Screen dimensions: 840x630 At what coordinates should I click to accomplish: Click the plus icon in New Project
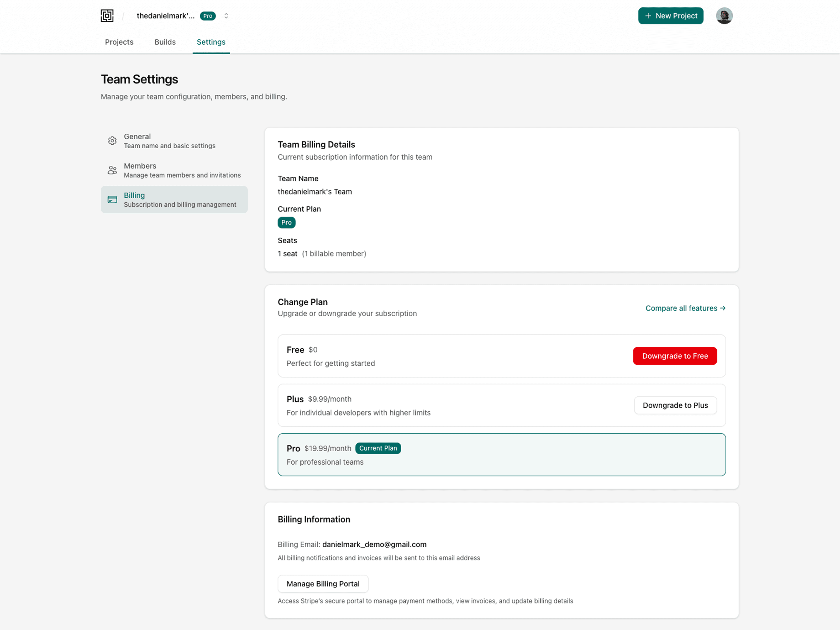648,15
